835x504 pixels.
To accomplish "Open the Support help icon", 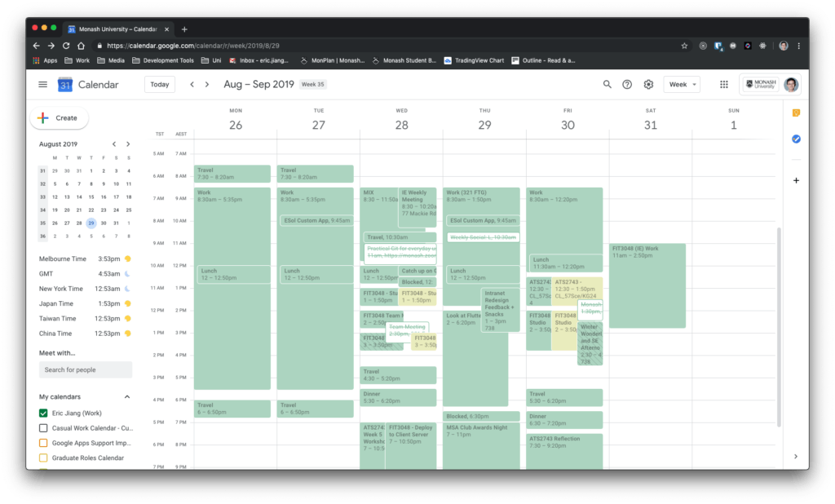I will tap(627, 84).
